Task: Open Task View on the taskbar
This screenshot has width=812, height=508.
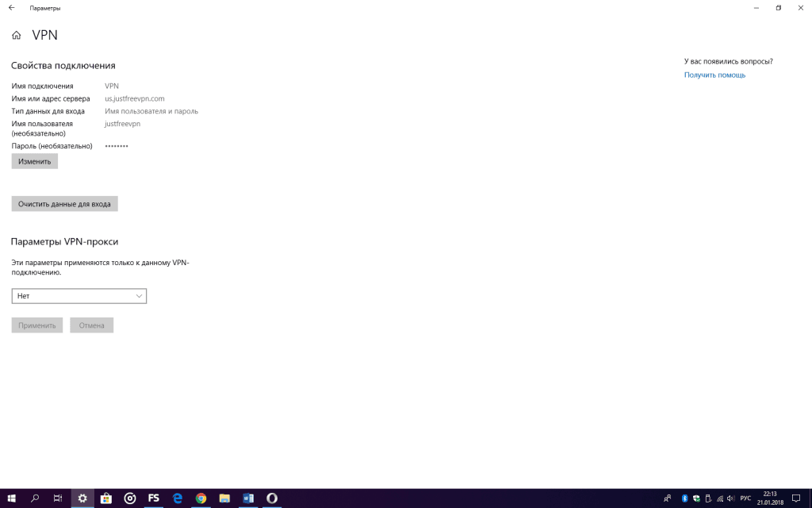Action: point(58,498)
